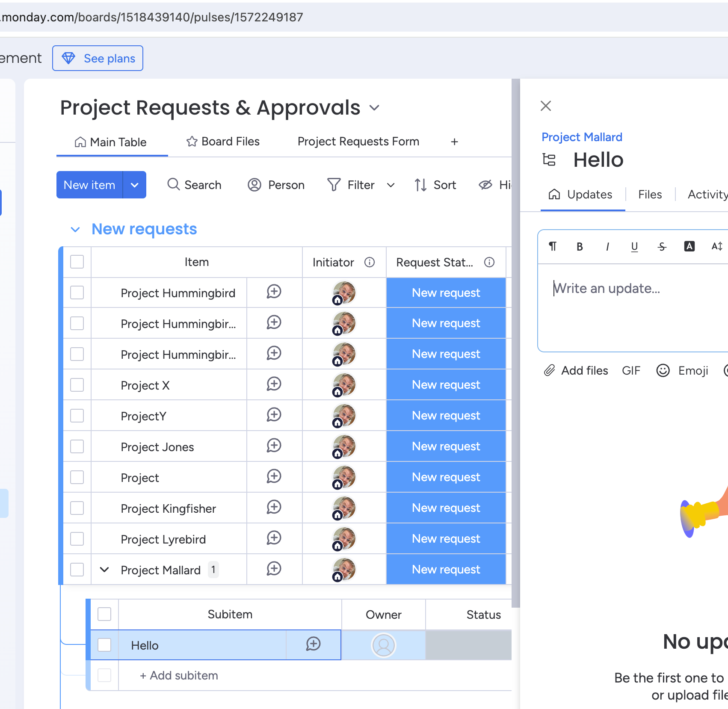This screenshot has height=709, width=728.
Task: Close the Hello item side panel
Action: [x=546, y=106]
